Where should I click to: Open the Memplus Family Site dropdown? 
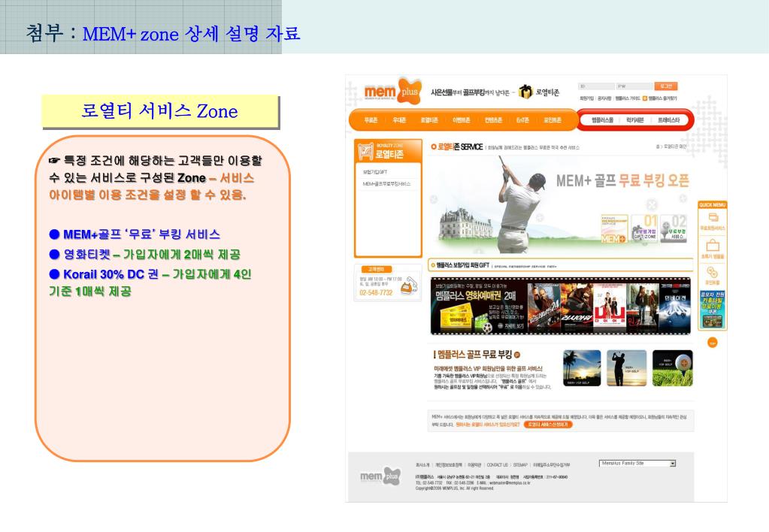pyautogui.click(x=637, y=464)
